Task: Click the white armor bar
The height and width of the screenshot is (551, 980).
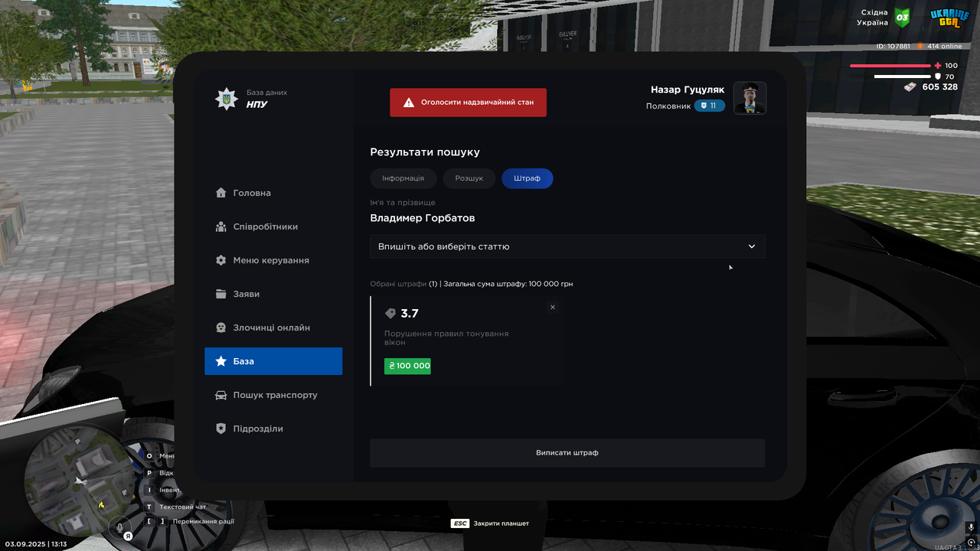Action: 903,77
